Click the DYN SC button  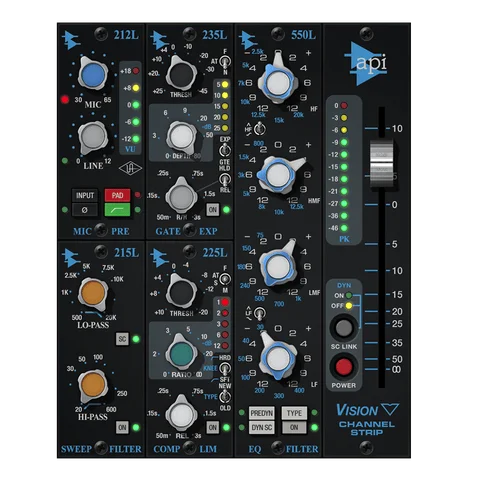262,427
